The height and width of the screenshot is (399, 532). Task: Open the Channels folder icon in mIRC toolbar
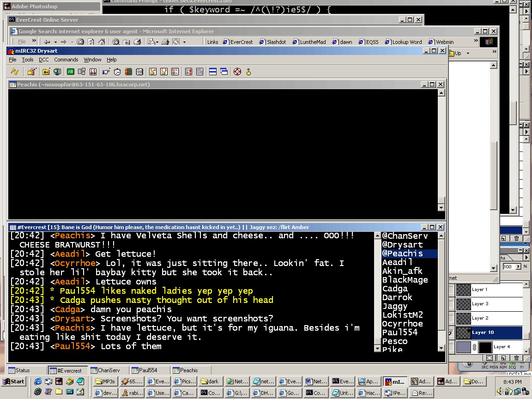(x=46, y=72)
